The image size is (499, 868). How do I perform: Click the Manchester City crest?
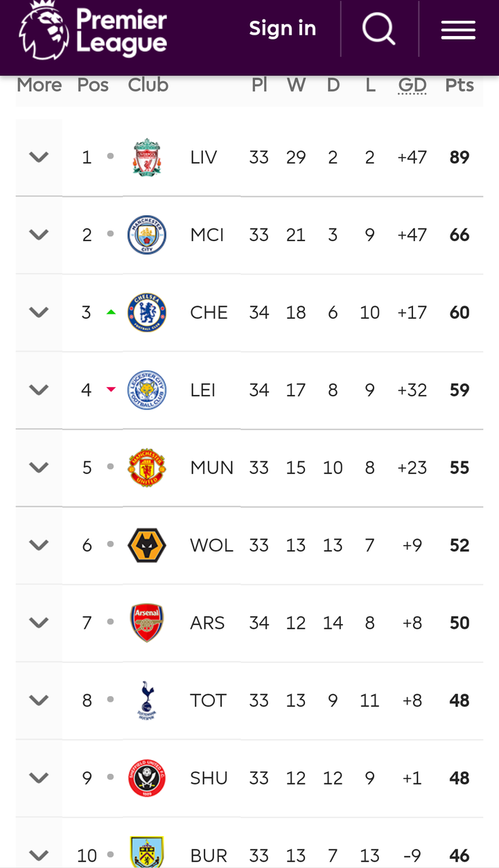[147, 235]
